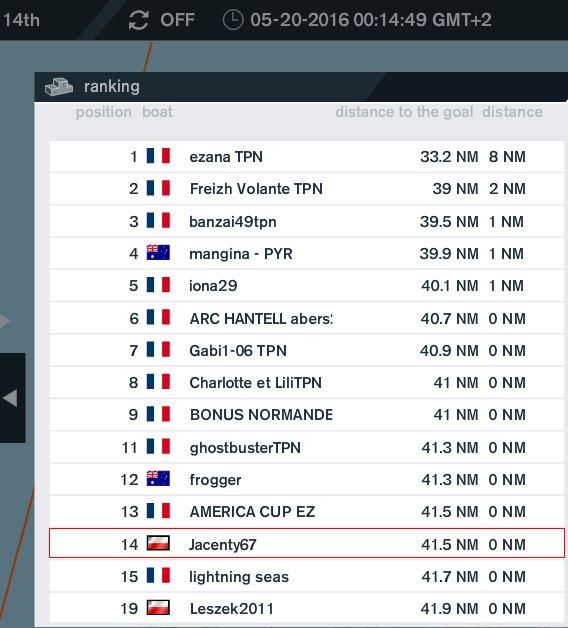Click the Polish flag next to Leszek2011
Viewport: 568px width, 628px height.
pos(158,608)
